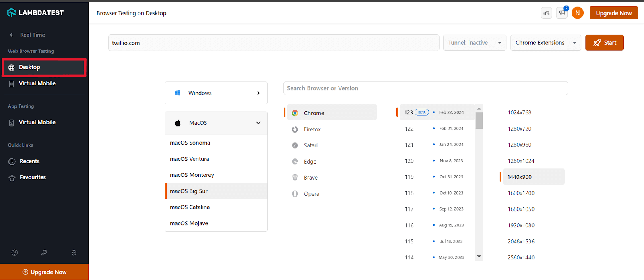This screenshot has width=644, height=280.
Task: Pick the Opera browser icon
Action: point(295,194)
